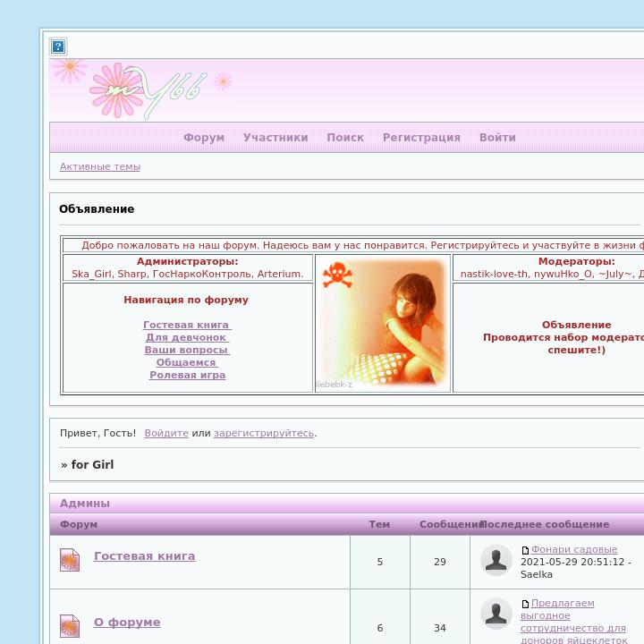Click the avatar beside Предлагаем выгодное post

tap(496, 614)
